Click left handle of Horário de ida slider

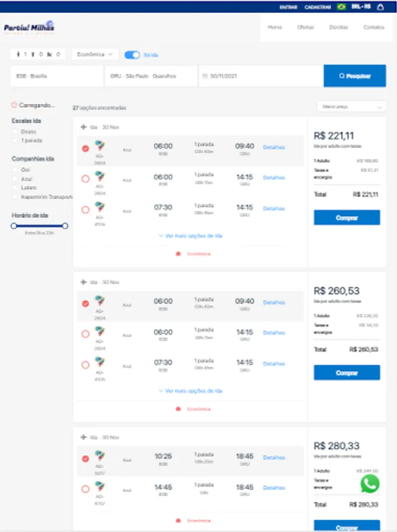(14, 226)
